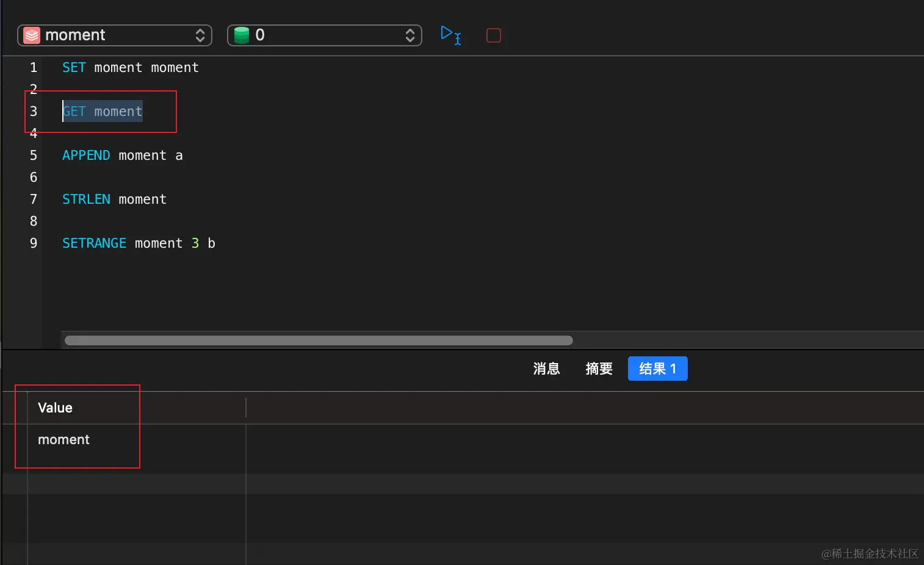Click the STRLEN moment line
The width and height of the screenshot is (924, 565).
tap(114, 199)
